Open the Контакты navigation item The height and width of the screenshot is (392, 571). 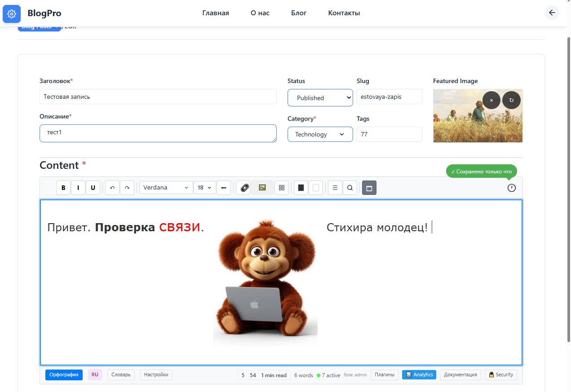(344, 13)
